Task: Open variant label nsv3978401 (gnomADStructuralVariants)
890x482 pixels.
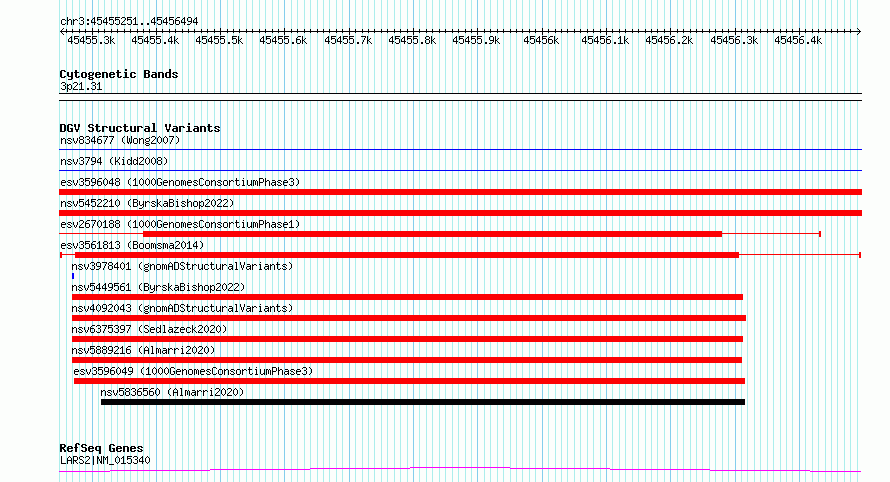Action: pyautogui.click(x=182, y=266)
